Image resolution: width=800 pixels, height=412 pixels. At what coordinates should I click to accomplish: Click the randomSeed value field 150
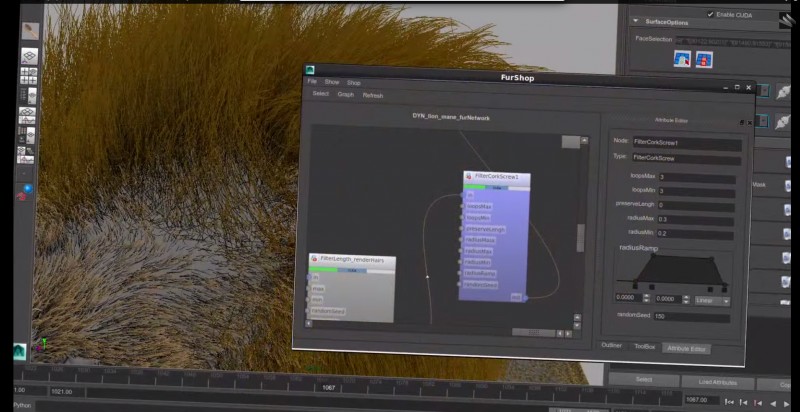(x=691, y=317)
